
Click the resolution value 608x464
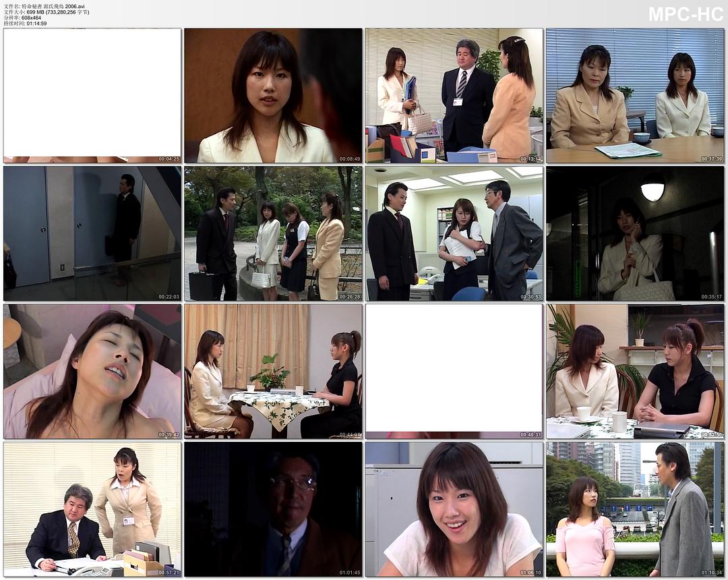click(x=32, y=18)
